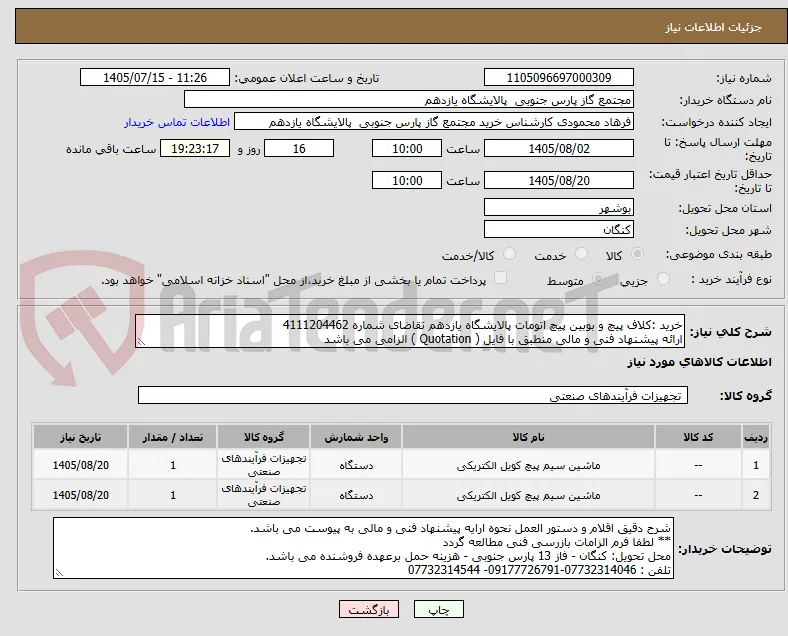Click the page title جزئیات اطلاعات نیاز

tap(714, 27)
